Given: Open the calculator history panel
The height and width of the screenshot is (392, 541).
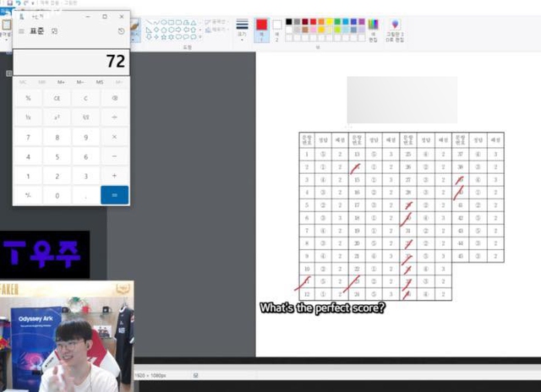Looking at the screenshot, I should coord(121,31).
